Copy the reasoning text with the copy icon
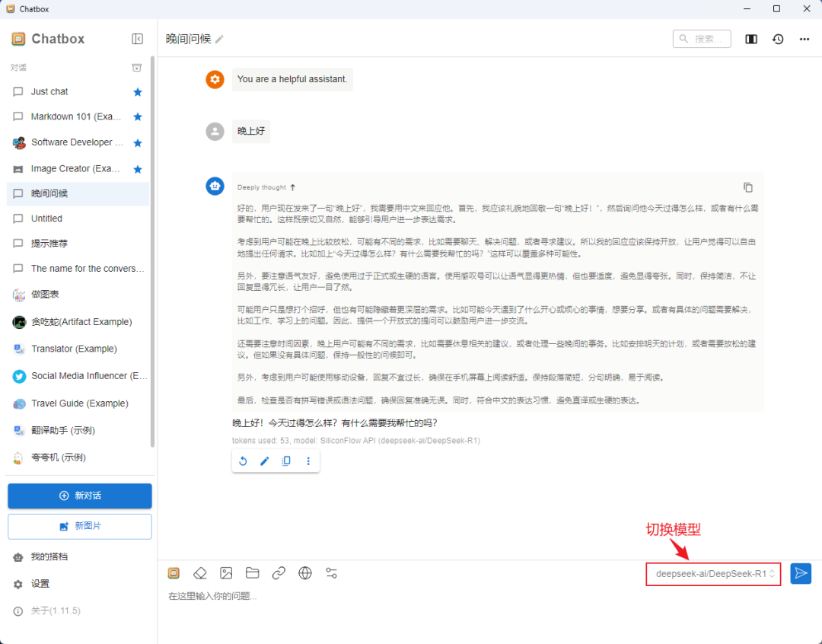 pos(748,187)
